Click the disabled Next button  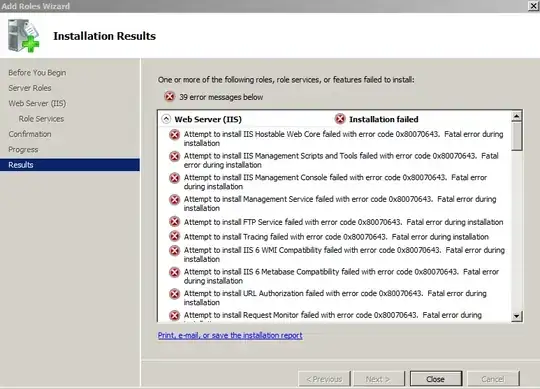pos(378,379)
